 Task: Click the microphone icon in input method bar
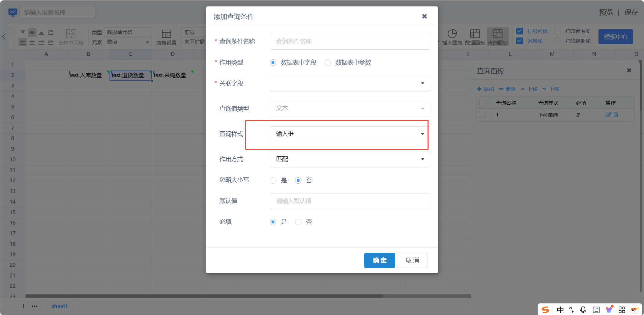tap(583, 310)
